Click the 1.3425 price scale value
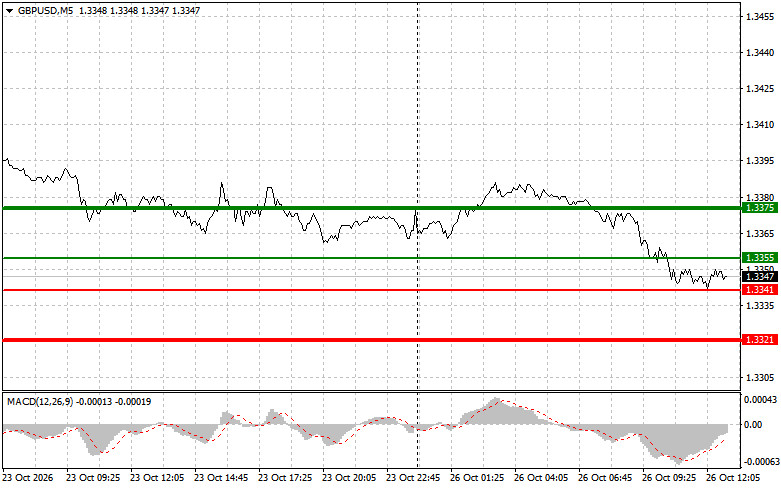781x489 pixels. (x=760, y=89)
